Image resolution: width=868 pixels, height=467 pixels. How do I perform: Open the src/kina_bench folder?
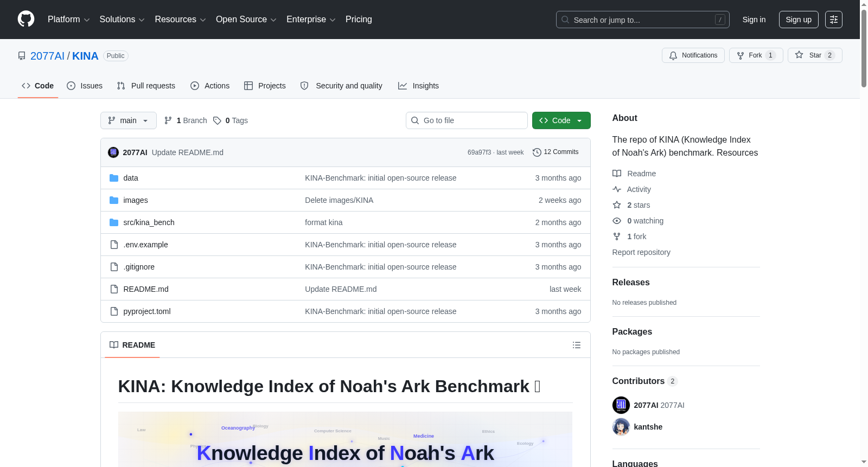pos(149,222)
